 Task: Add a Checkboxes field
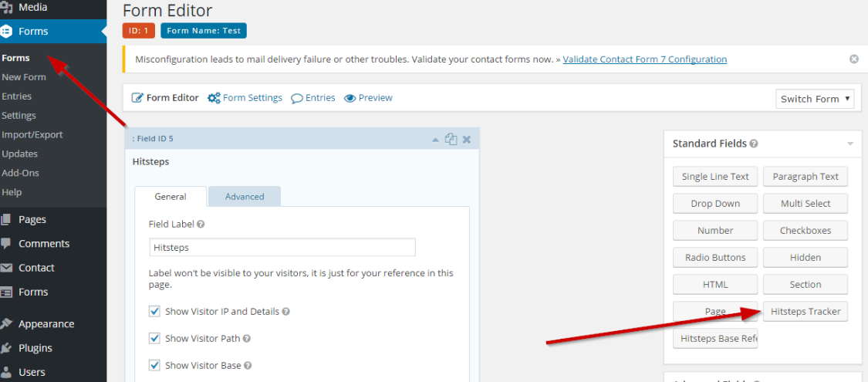806,230
